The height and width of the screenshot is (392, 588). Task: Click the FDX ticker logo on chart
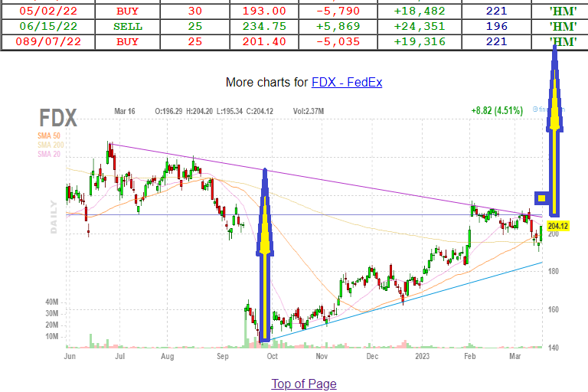[58, 119]
